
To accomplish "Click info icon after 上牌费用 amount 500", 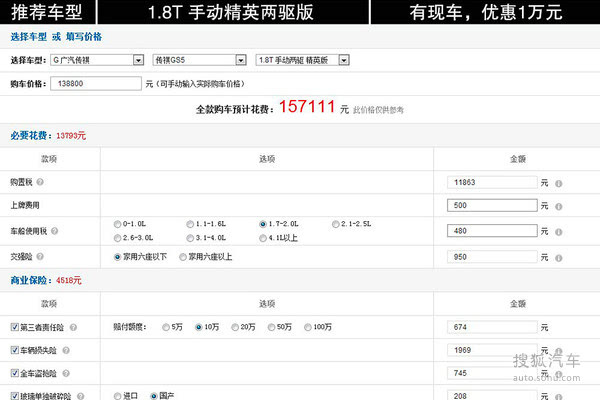I will coord(558,206).
